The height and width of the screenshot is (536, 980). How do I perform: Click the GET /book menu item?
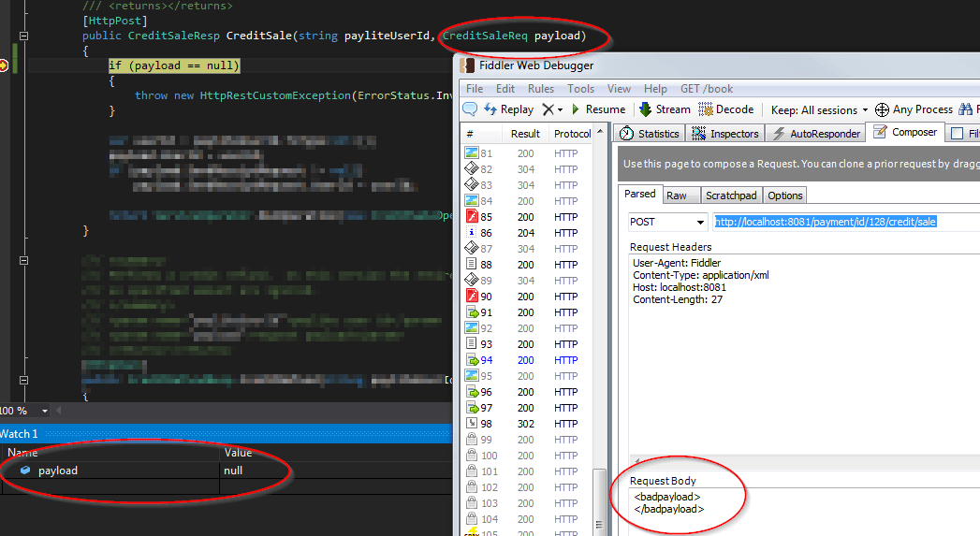click(707, 89)
